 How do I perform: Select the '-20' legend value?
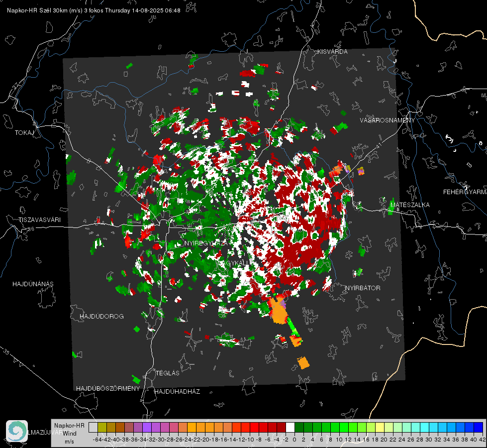[x=204, y=440]
